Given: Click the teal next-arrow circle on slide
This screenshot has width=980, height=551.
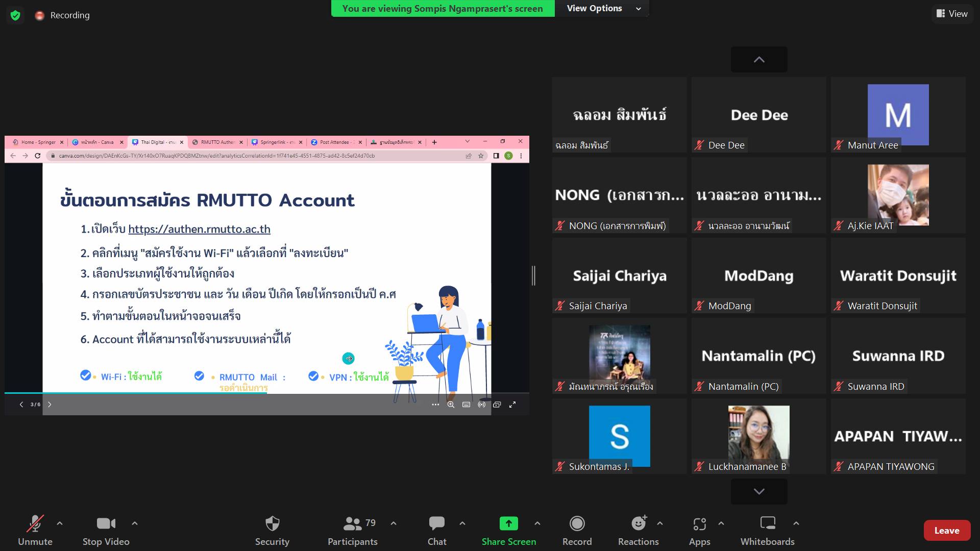Looking at the screenshot, I should pos(349,358).
